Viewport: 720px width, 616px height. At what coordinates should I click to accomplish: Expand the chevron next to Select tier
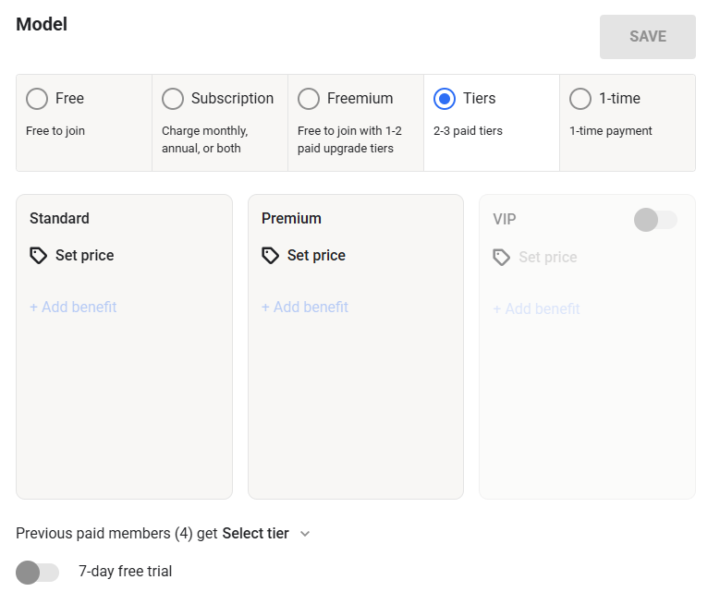(x=305, y=534)
